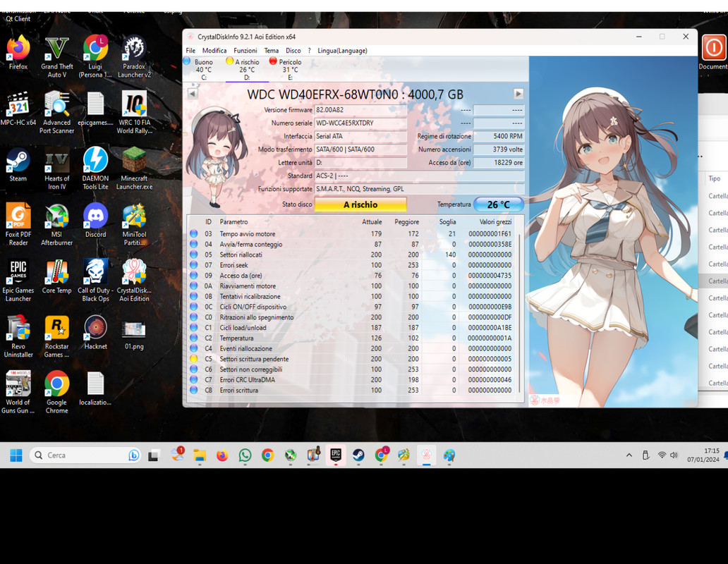
Task: Open WRC 10 FIA World Rally desktop shortcut
Action: (x=134, y=113)
